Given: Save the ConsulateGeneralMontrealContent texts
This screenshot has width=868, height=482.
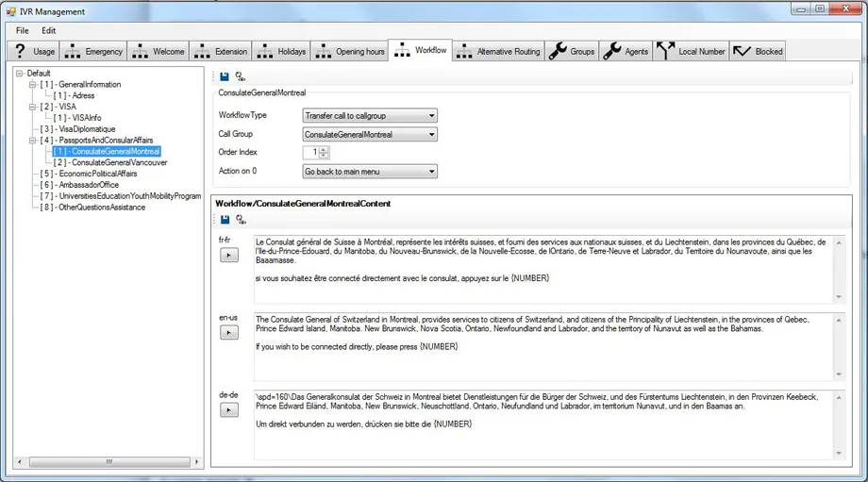Looking at the screenshot, I should 225,220.
